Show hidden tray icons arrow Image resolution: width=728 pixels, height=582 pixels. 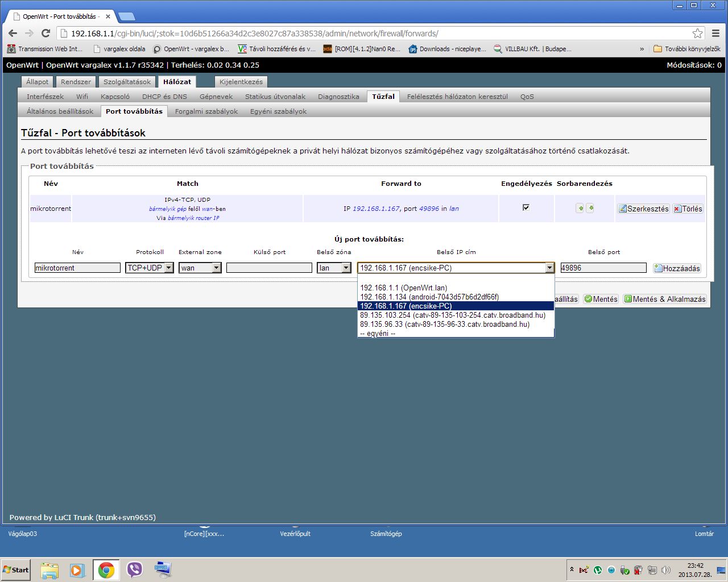point(572,569)
